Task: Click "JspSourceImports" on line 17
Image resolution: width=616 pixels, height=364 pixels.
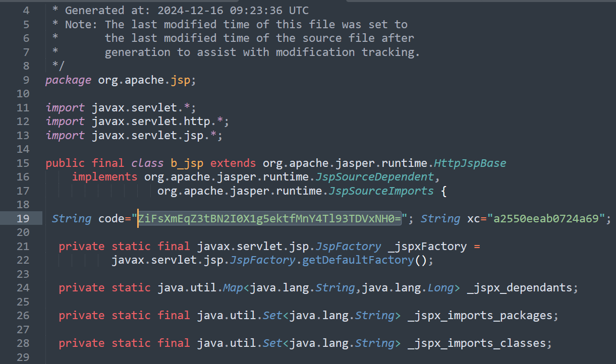Action: click(x=381, y=191)
